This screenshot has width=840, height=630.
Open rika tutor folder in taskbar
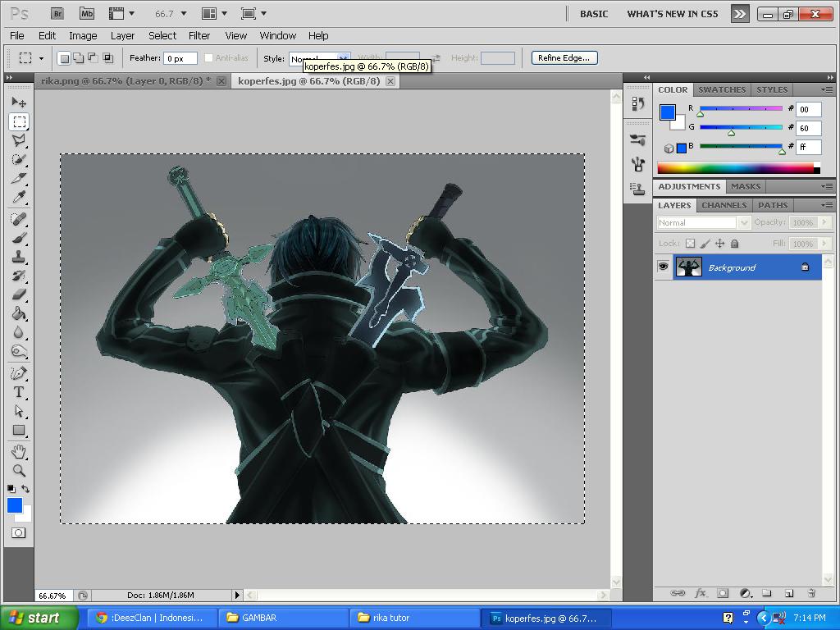(414, 618)
